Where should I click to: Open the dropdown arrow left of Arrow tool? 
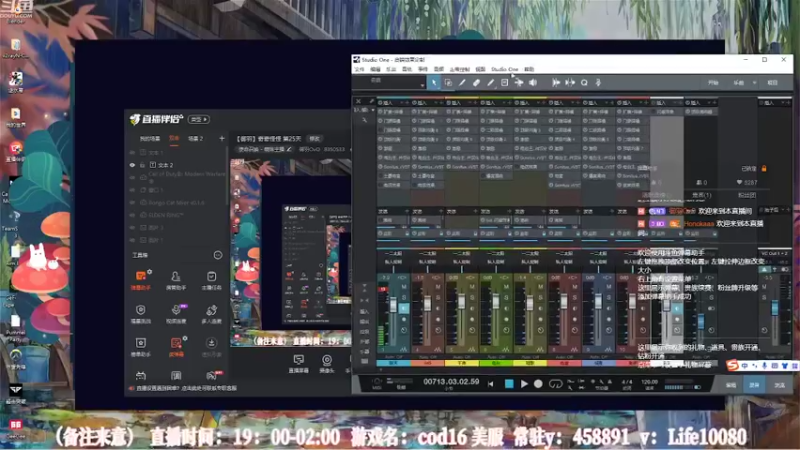coord(422,85)
